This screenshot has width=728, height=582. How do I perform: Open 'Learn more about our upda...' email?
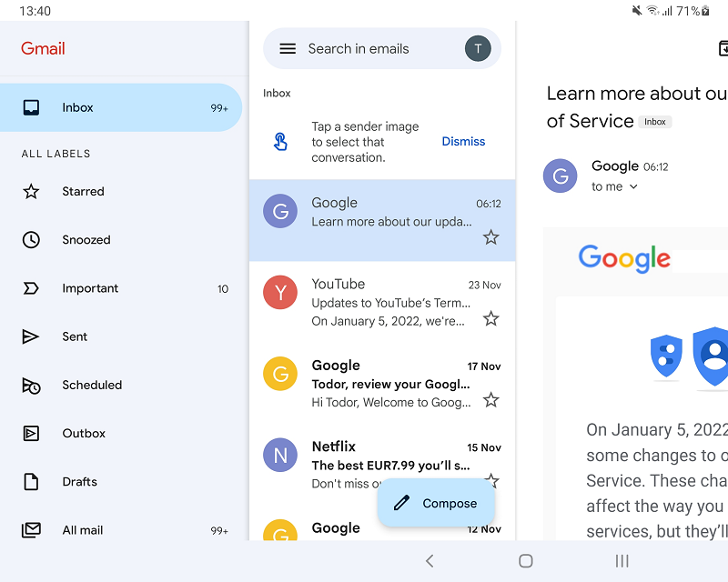pyautogui.click(x=382, y=220)
